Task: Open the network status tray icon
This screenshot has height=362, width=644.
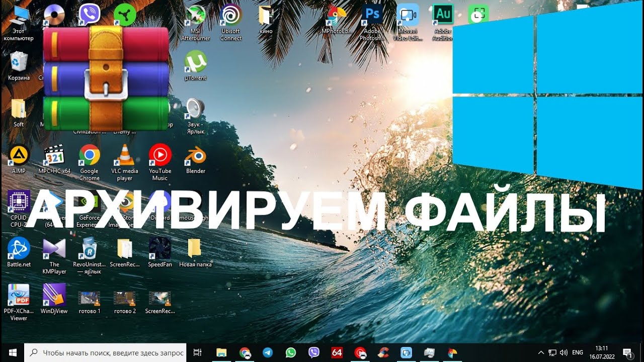Action: tap(552, 352)
